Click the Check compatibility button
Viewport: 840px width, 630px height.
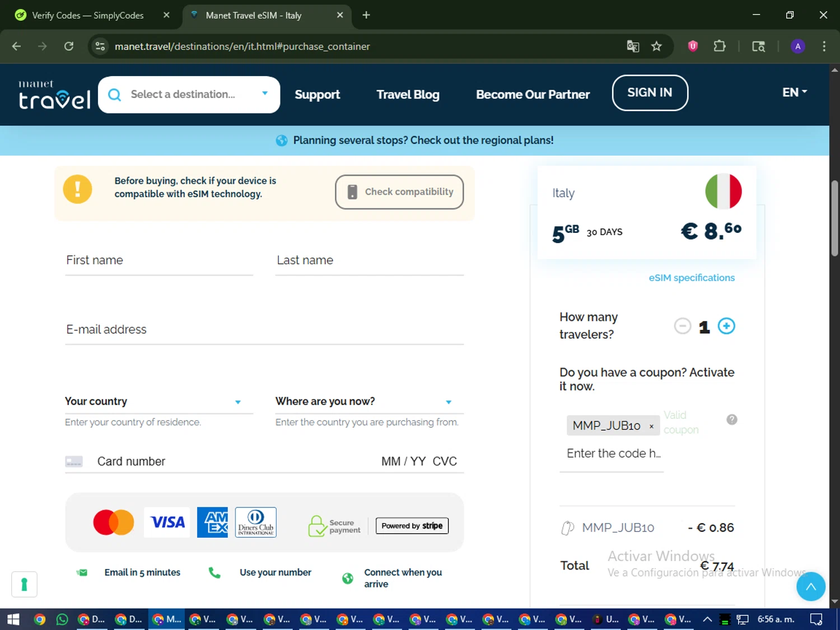[x=399, y=192]
